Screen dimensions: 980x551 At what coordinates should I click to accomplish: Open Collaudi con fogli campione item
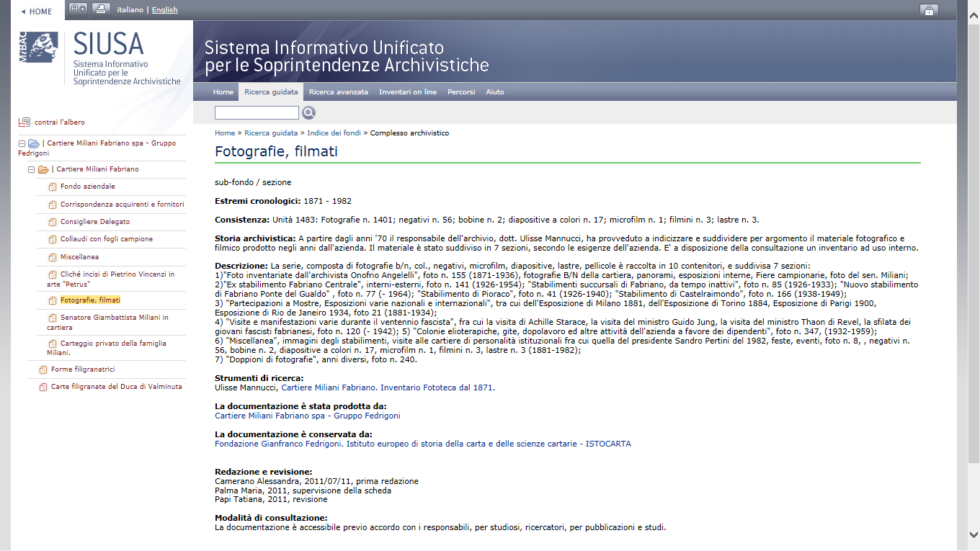(x=107, y=239)
